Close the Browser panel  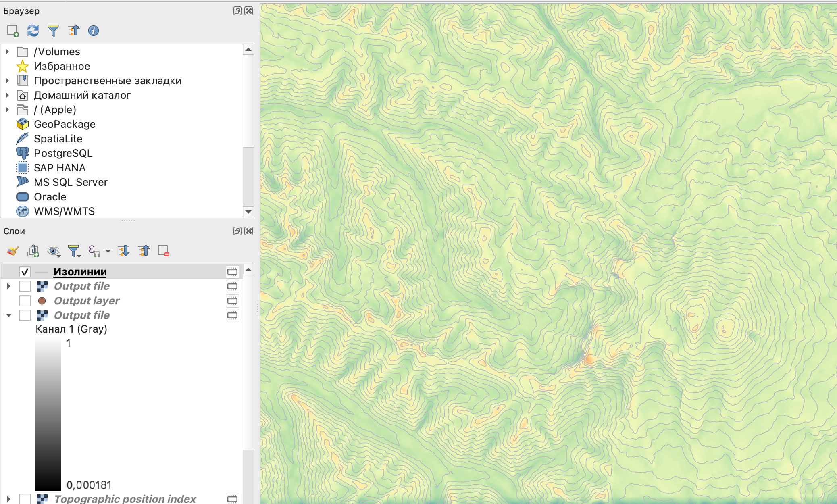click(249, 11)
